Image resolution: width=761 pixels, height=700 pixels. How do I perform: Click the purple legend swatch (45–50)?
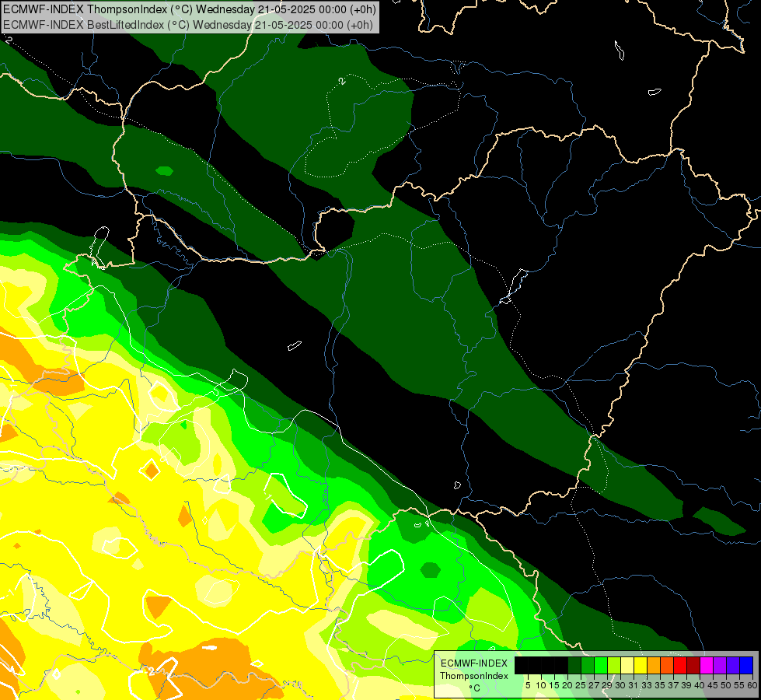720,666
